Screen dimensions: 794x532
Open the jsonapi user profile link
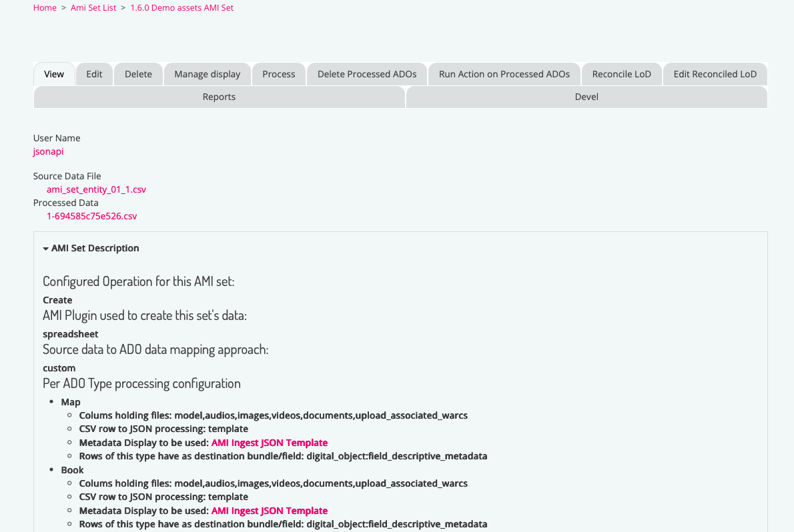point(48,151)
